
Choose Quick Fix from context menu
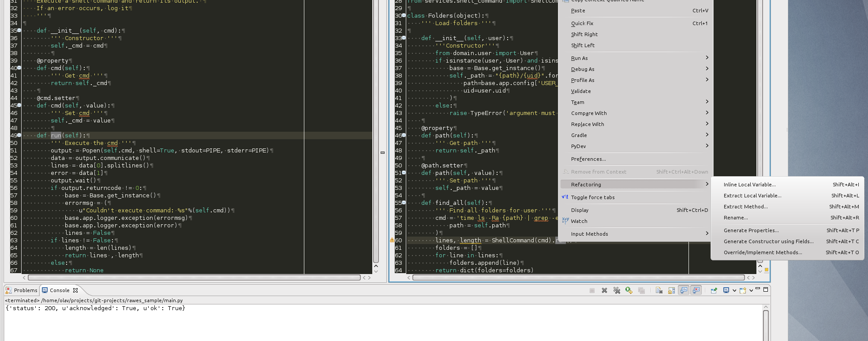coord(636,23)
